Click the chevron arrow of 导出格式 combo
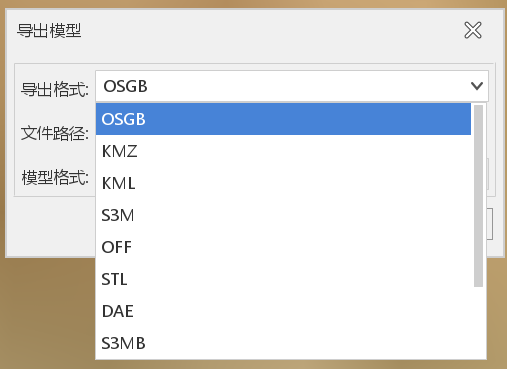507x369 pixels. click(477, 86)
